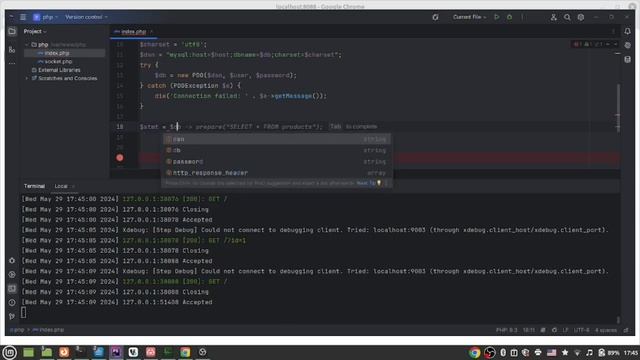This screenshot has width=640, height=360.
Task: Open battery 89% tray indicator
Action: point(609,352)
